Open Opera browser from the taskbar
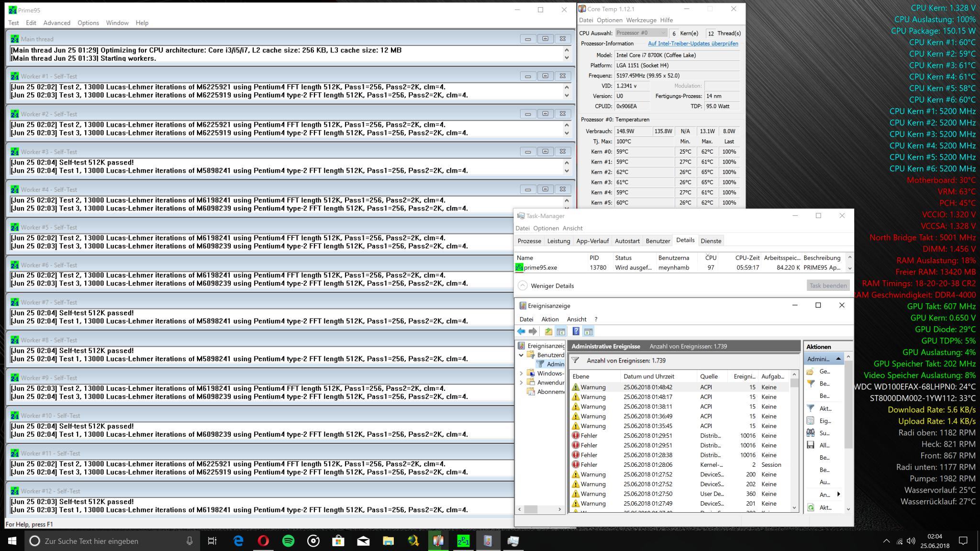This screenshot has width=980, height=551. point(263,541)
